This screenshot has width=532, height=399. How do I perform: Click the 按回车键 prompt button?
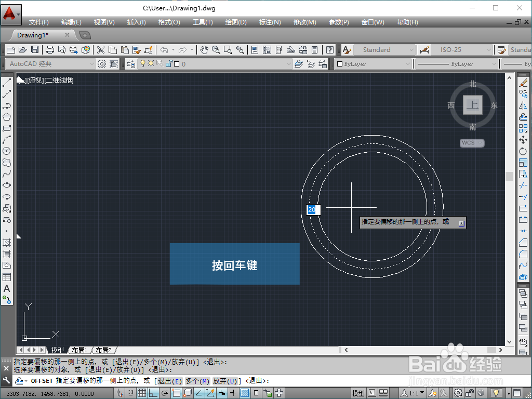pyautogui.click(x=234, y=264)
